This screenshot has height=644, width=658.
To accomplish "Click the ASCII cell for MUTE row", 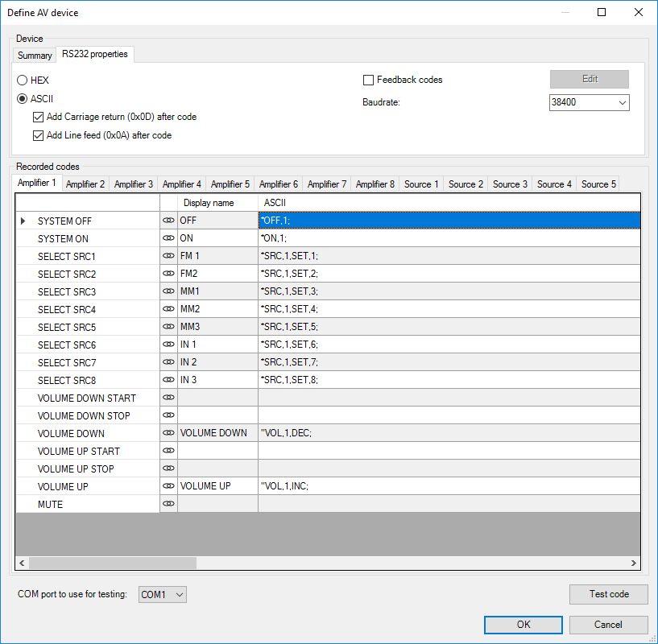I will (x=449, y=504).
